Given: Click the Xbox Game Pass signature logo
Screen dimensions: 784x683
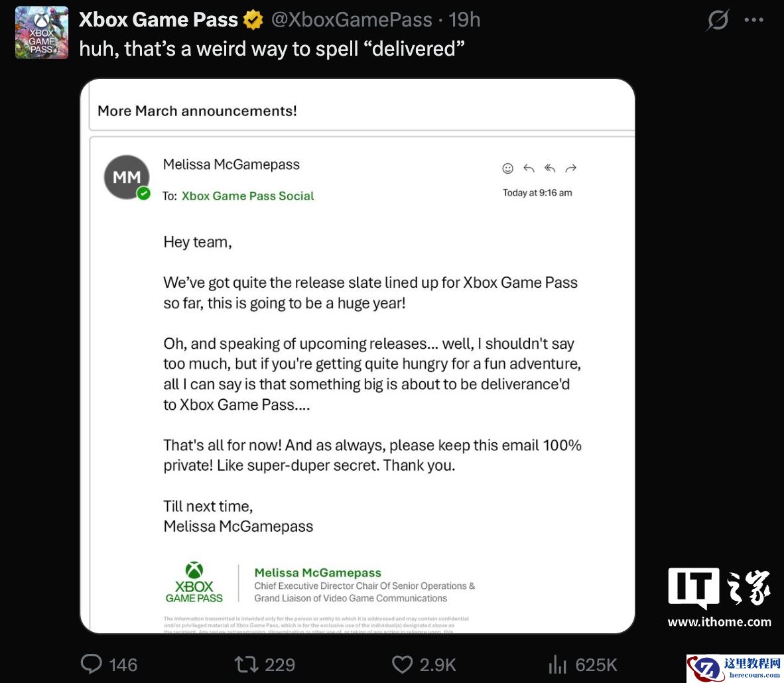Looking at the screenshot, I should point(194,583).
